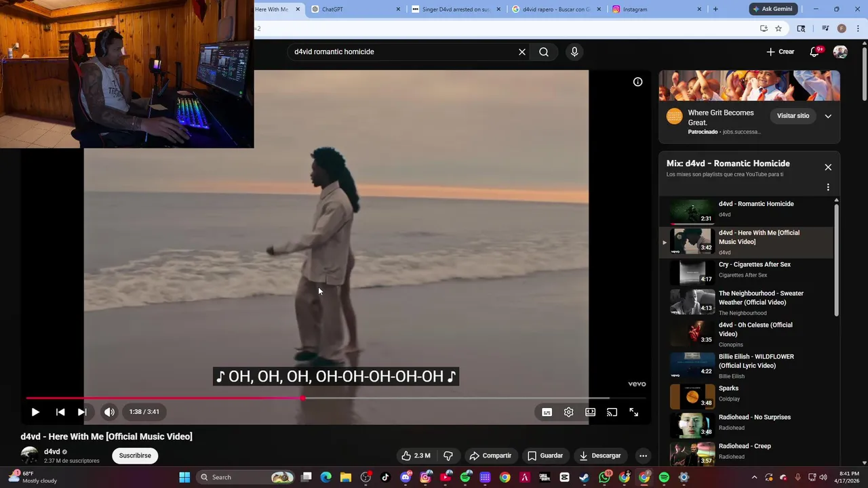868x488 pixels.
Task: Open CapCut from taskbar
Action: 564,477
